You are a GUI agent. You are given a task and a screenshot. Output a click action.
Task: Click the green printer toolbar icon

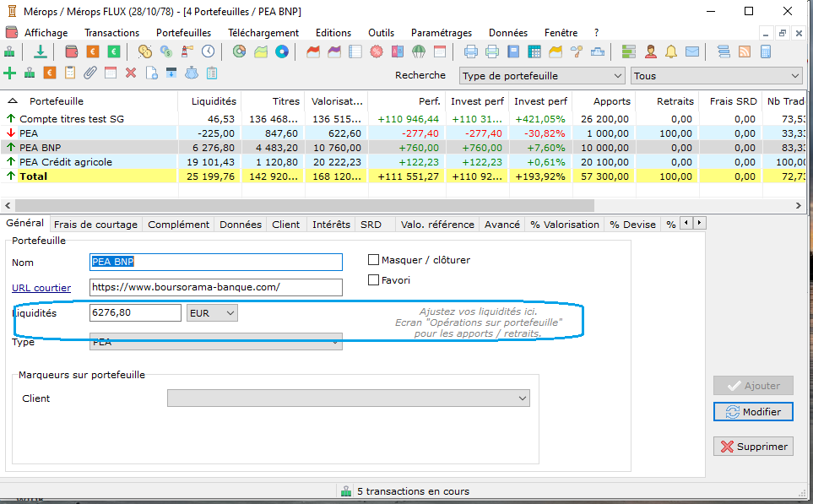point(492,51)
